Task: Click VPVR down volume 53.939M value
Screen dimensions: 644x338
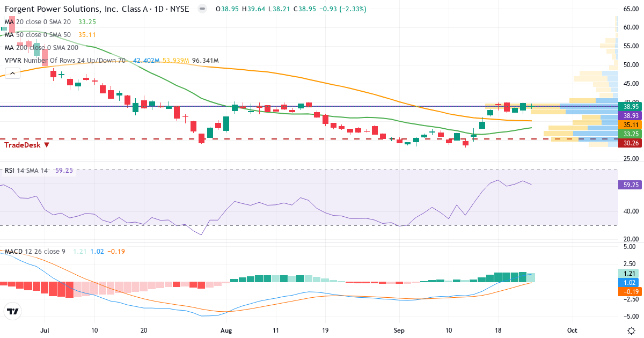Action: pyautogui.click(x=175, y=61)
